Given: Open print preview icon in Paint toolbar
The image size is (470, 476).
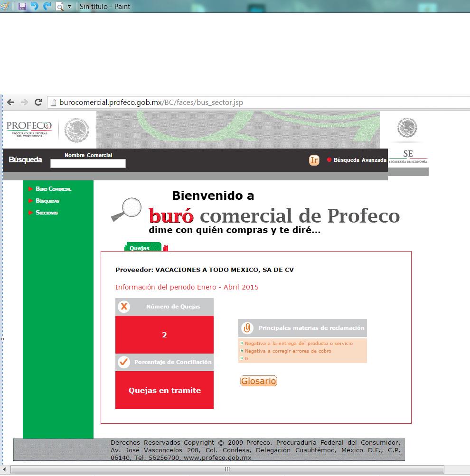Looking at the screenshot, I should [60, 6].
